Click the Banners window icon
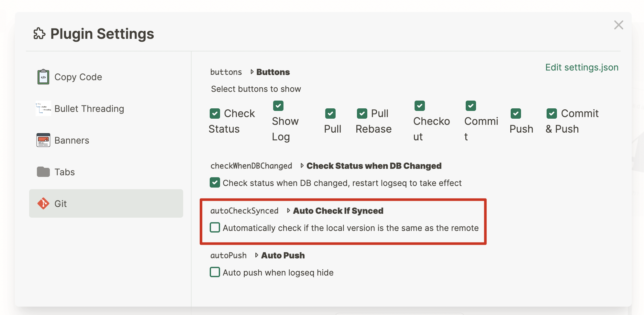Image resolution: width=644 pixels, height=315 pixels. (43, 140)
